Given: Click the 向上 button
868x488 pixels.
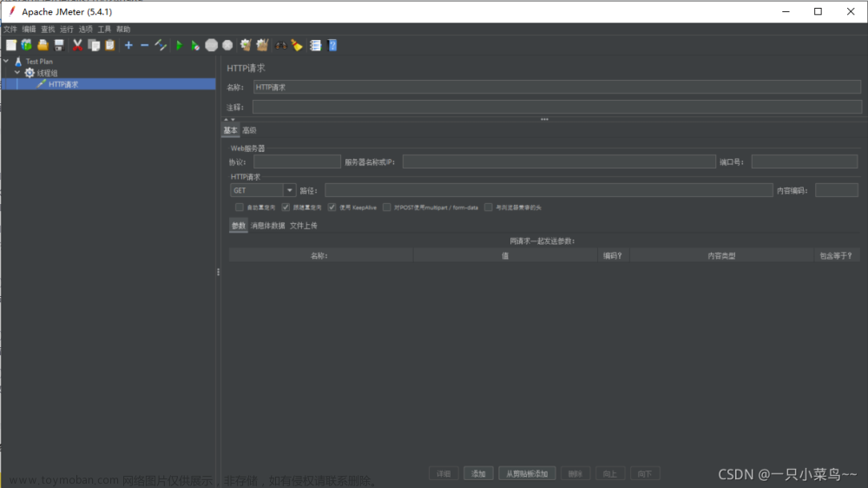Looking at the screenshot, I should coord(610,474).
